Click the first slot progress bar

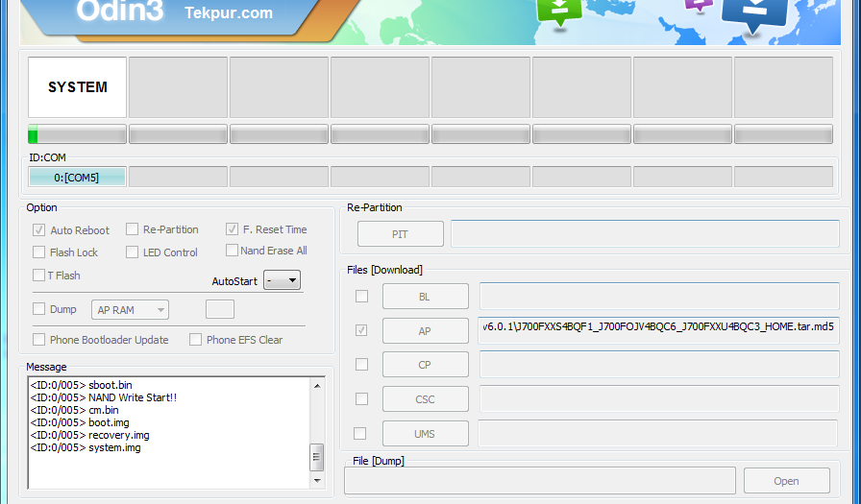(78, 134)
